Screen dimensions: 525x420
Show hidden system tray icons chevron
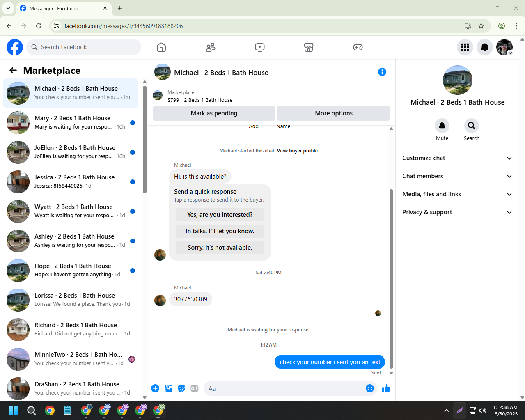pyautogui.click(x=447, y=411)
